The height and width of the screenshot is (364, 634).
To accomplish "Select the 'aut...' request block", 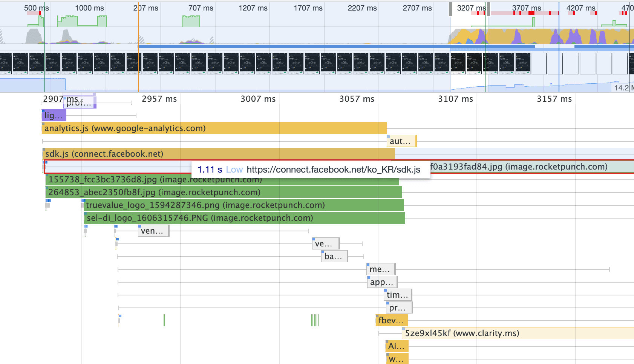I will [x=402, y=141].
